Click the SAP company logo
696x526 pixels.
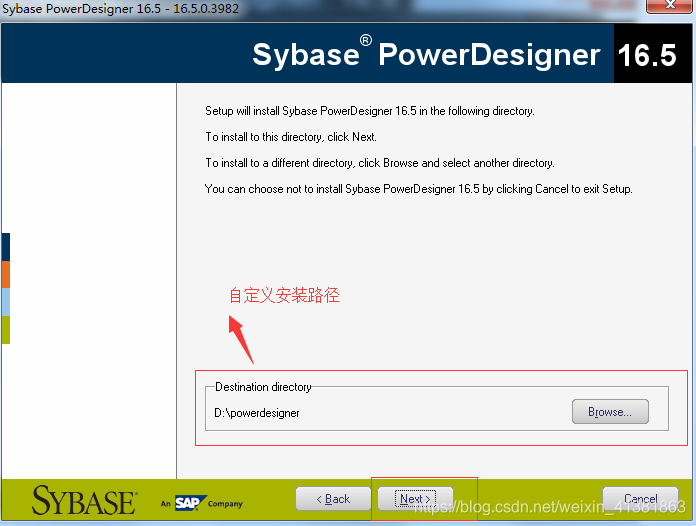(x=190, y=503)
